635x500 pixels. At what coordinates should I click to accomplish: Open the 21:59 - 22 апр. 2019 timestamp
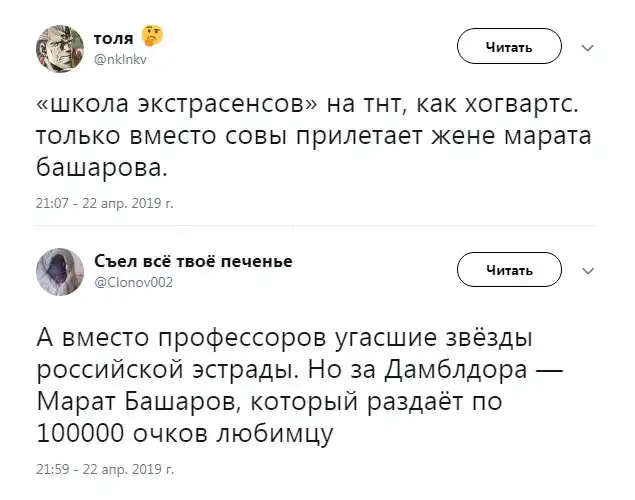tap(105, 467)
